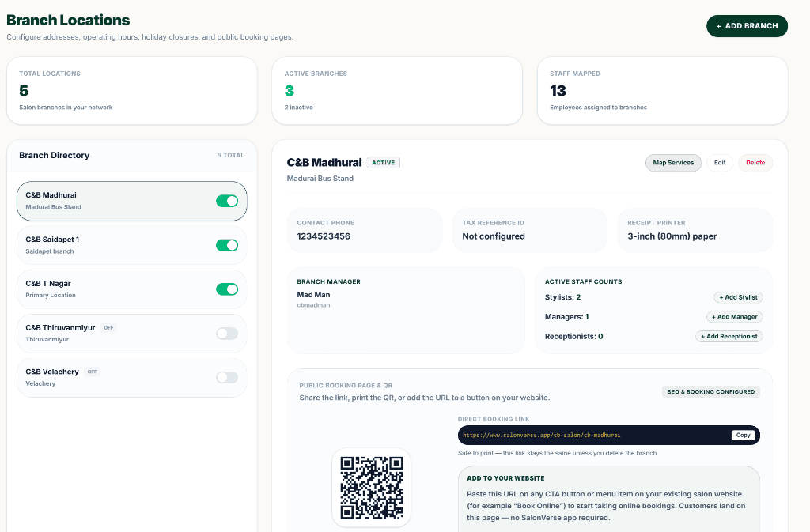The width and height of the screenshot is (810, 532).
Task: Click the Saidapet branch subtitle
Action: click(x=50, y=251)
